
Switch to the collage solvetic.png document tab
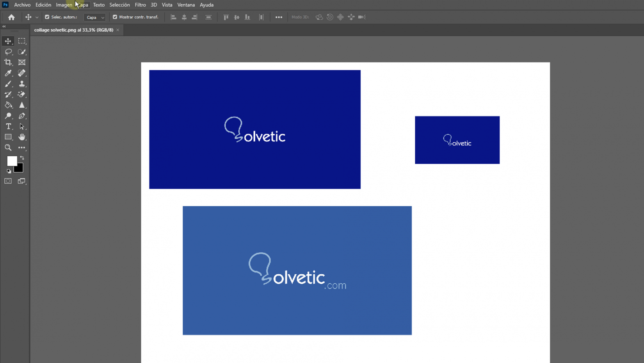74,30
